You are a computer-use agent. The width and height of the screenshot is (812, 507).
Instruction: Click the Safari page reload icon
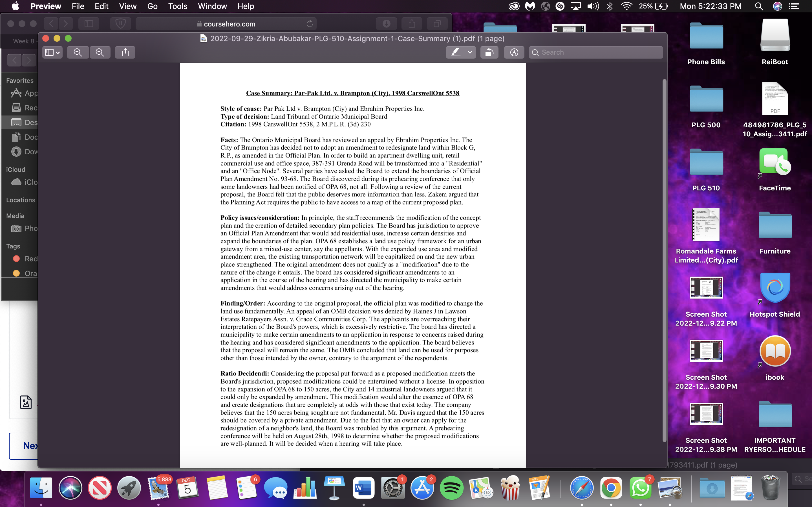click(310, 24)
